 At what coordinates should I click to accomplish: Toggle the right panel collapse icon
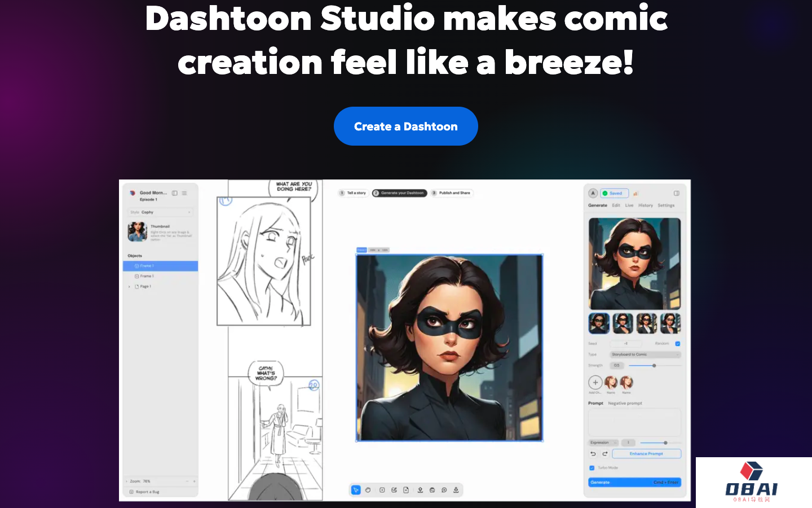pos(677,193)
